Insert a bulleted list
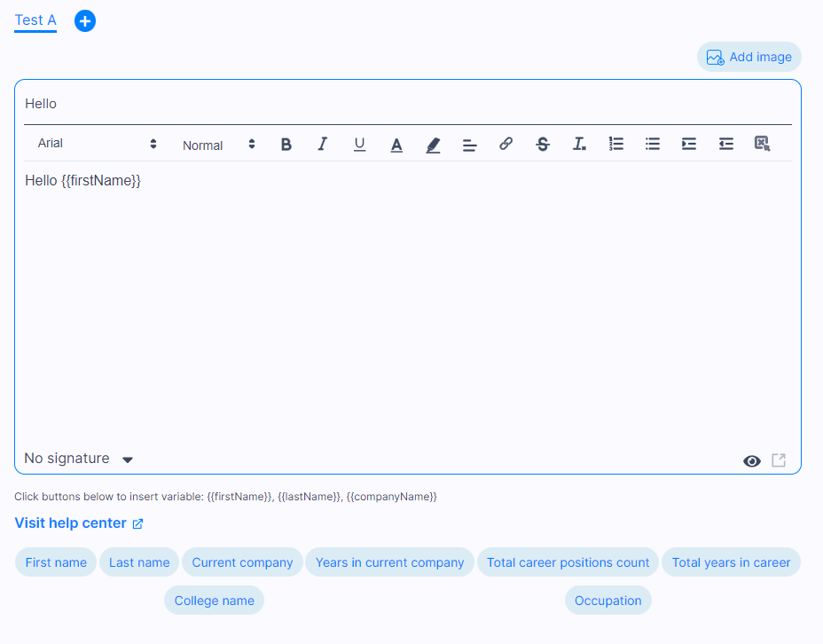 653,144
